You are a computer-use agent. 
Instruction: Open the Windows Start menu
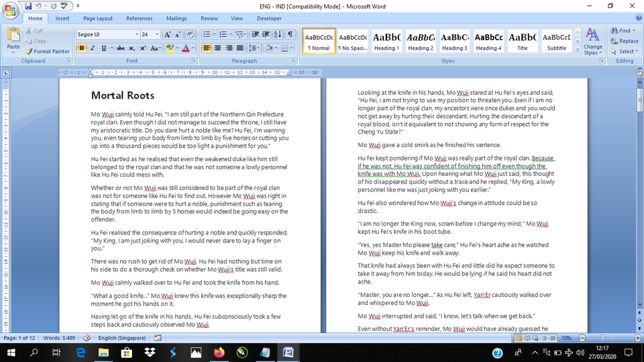(x=11, y=353)
